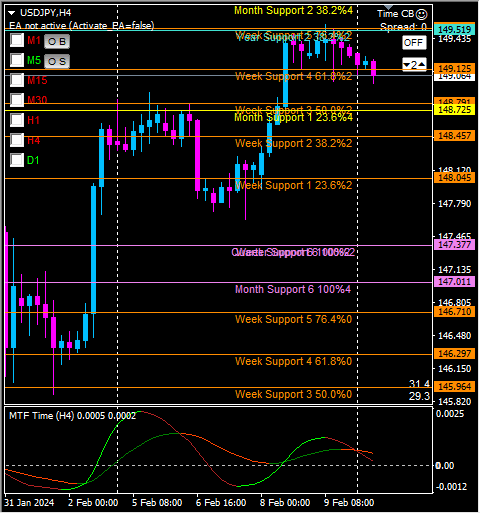
Task: Click the 9 Feb 08:00 time label
Action: tap(349, 503)
